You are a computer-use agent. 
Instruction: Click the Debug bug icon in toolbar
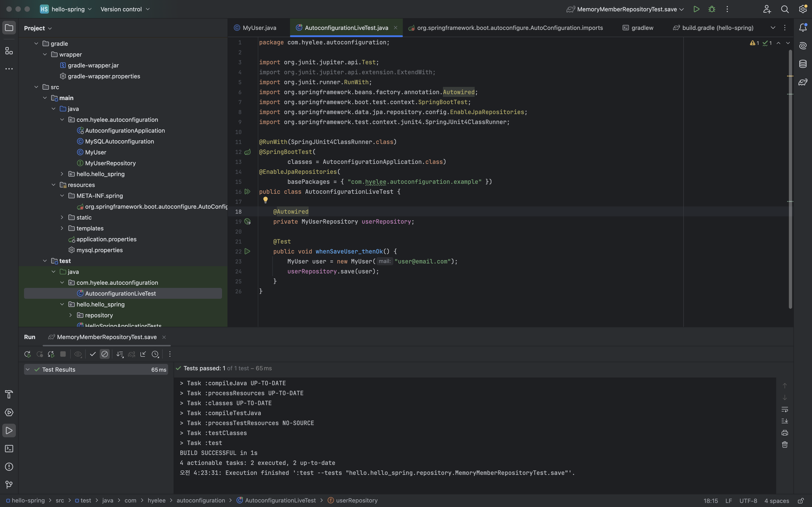pyautogui.click(x=712, y=9)
